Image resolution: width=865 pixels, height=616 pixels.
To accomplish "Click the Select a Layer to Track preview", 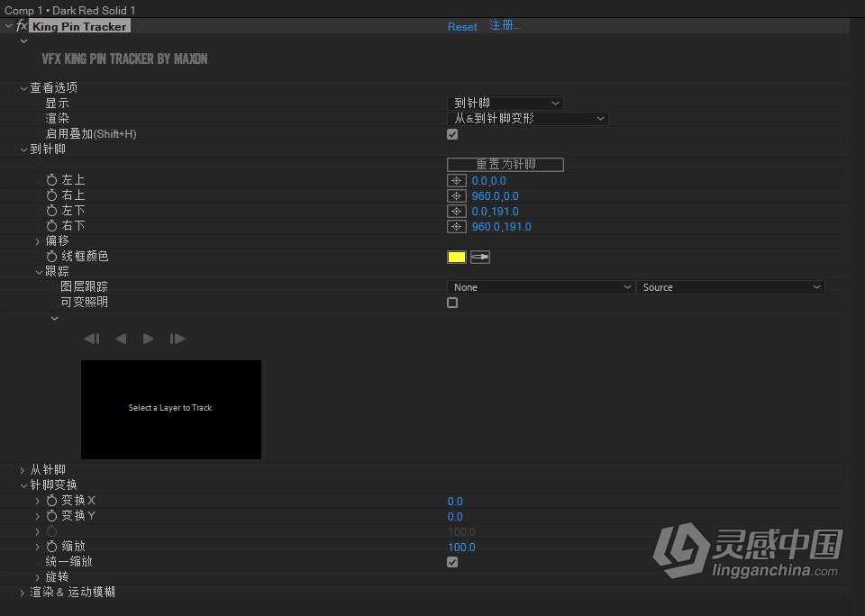I will (171, 409).
